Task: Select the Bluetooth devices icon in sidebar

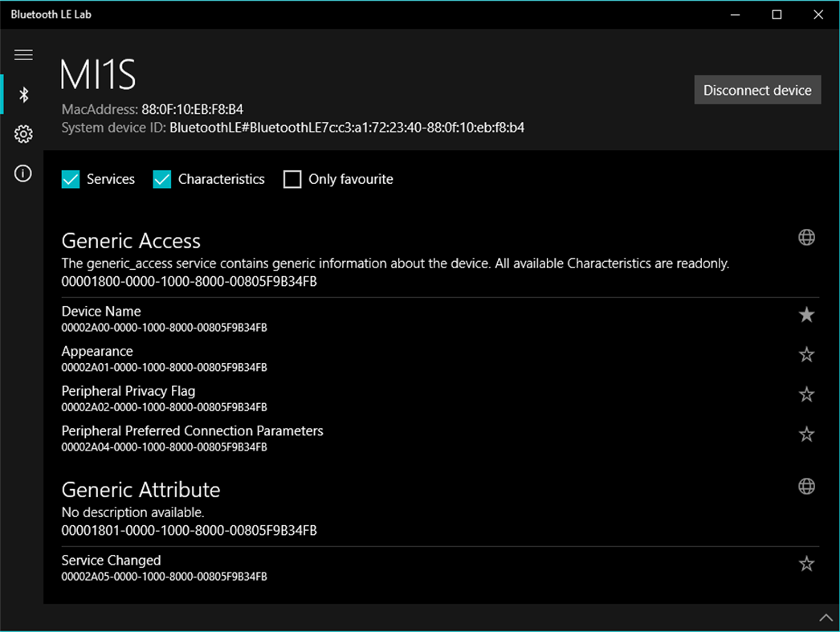Action: (x=23, y=94)
